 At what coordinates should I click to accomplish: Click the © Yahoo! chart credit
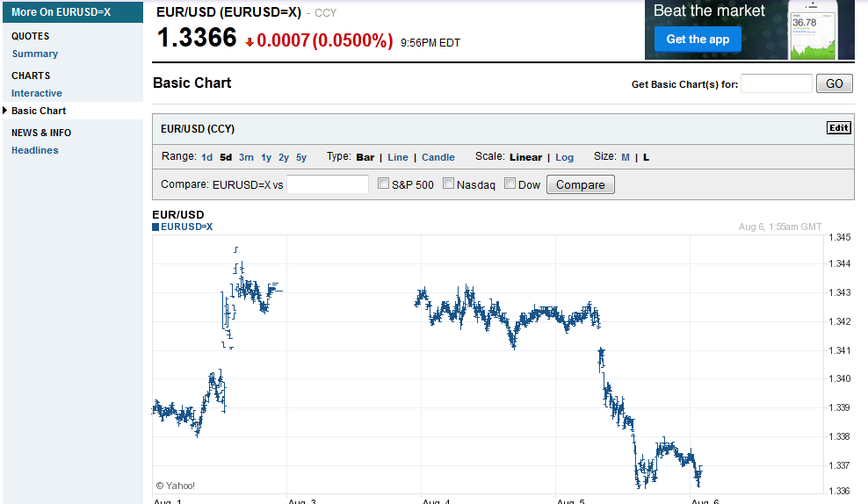coord(176,486)
